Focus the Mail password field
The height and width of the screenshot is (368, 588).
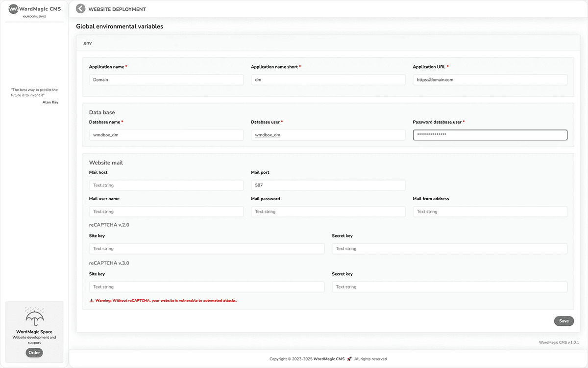[328, 211]
